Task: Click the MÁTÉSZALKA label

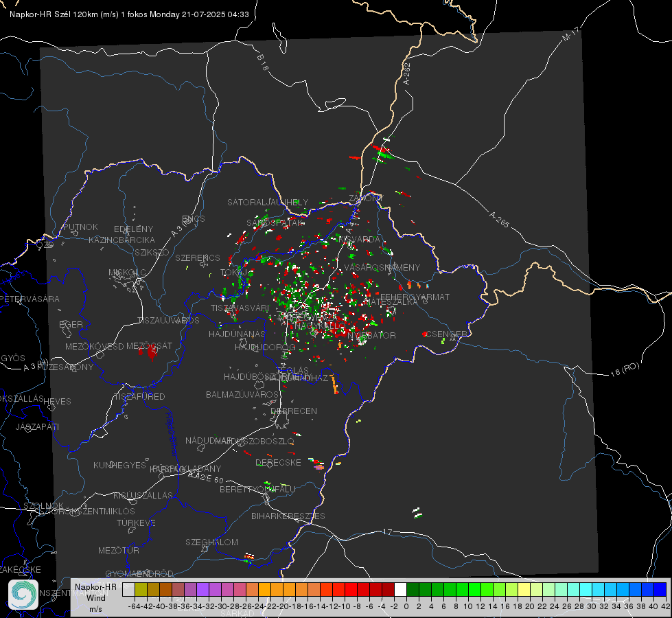Action: (x=390, y=302)
